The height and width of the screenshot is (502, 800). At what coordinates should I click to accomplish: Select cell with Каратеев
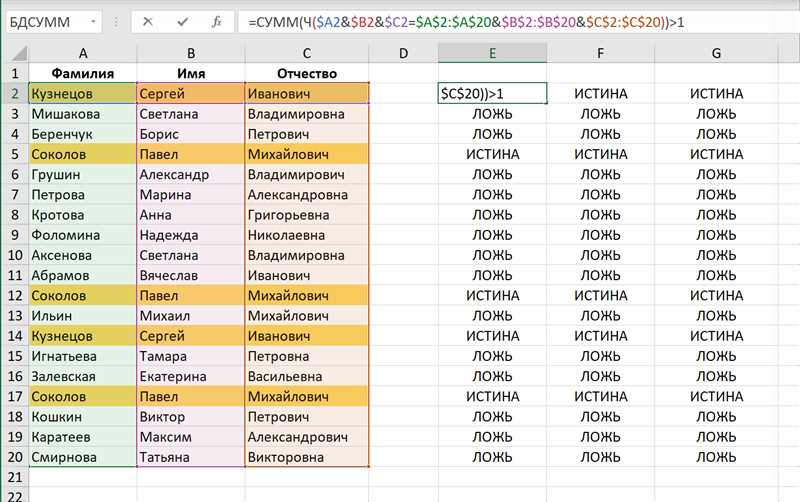click(x=83, y=437)
